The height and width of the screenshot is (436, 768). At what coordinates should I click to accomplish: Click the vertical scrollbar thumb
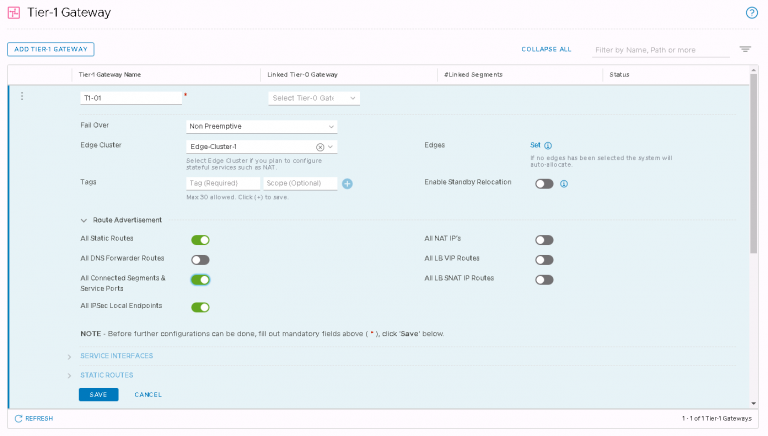(754, 164)
